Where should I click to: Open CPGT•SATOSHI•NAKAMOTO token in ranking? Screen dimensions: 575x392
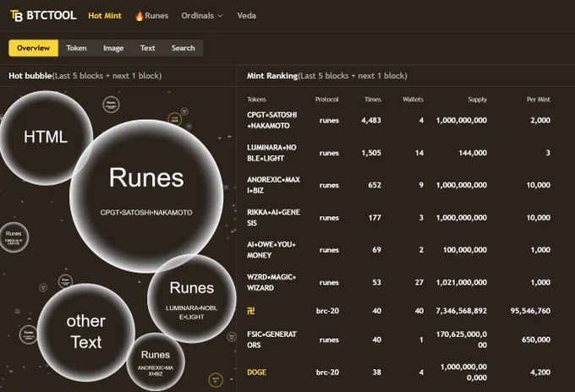(x=272, y=120)
